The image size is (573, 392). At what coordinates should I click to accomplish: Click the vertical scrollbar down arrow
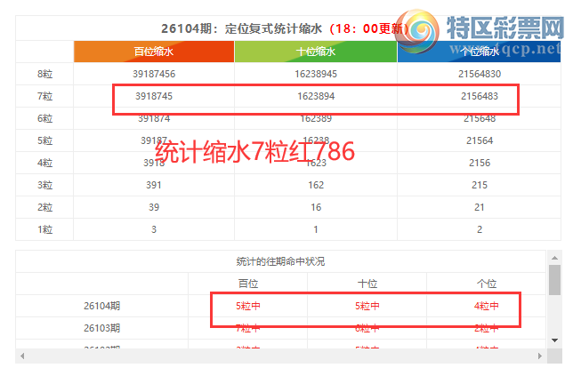click(x=554, y=340)
